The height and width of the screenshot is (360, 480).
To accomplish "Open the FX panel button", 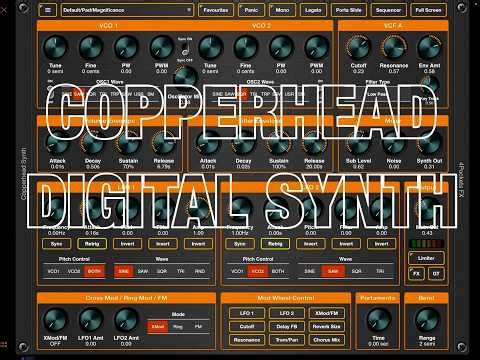I will pos(416,274).
